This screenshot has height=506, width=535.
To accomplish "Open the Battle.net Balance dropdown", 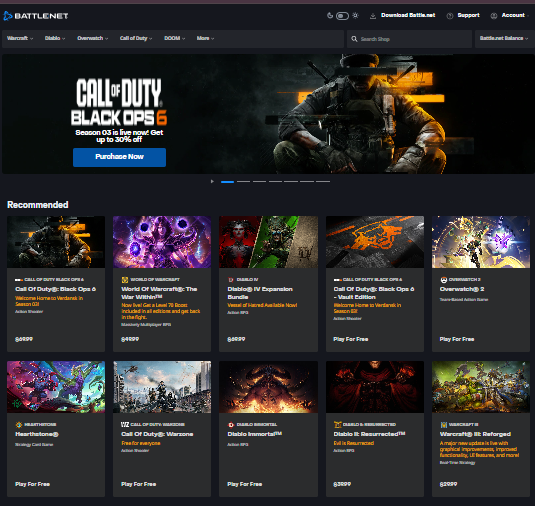I will click(x=504, y=38).
